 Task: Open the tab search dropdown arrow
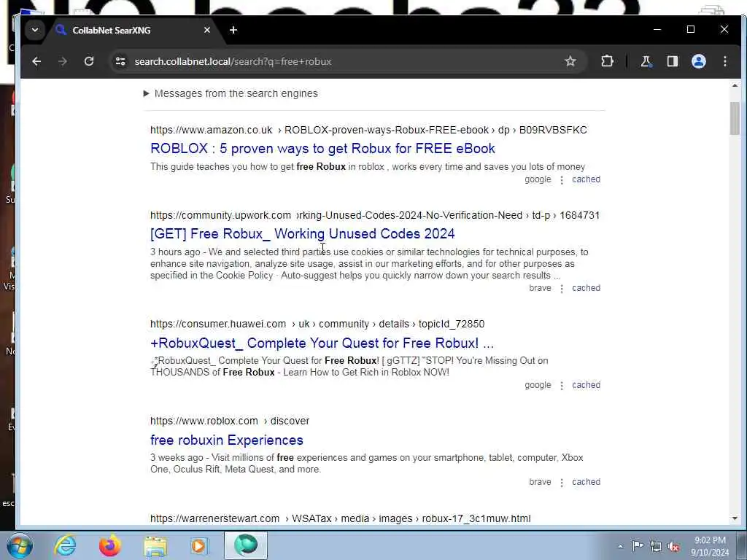[x=35, y=30]
